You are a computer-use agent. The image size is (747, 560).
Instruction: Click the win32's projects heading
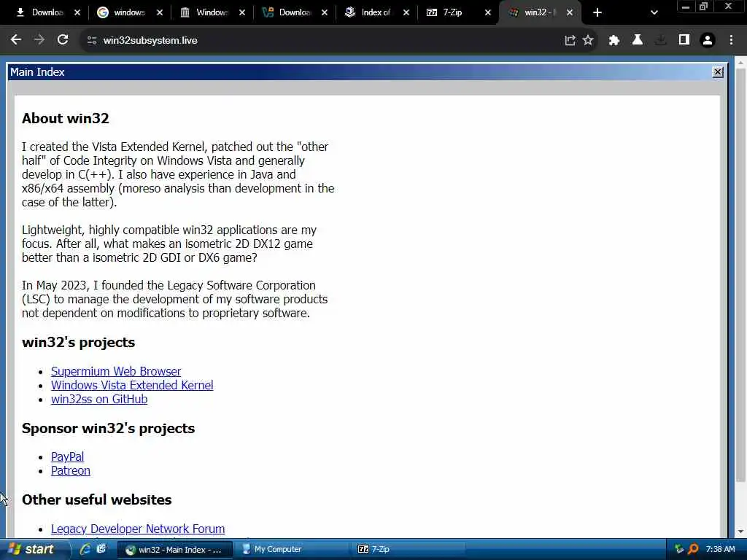79,343
